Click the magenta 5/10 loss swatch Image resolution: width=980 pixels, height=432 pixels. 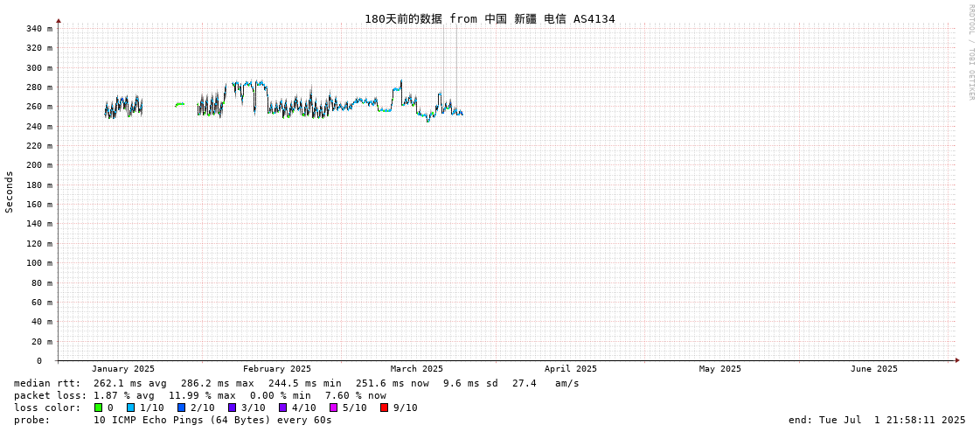[333, 408]
